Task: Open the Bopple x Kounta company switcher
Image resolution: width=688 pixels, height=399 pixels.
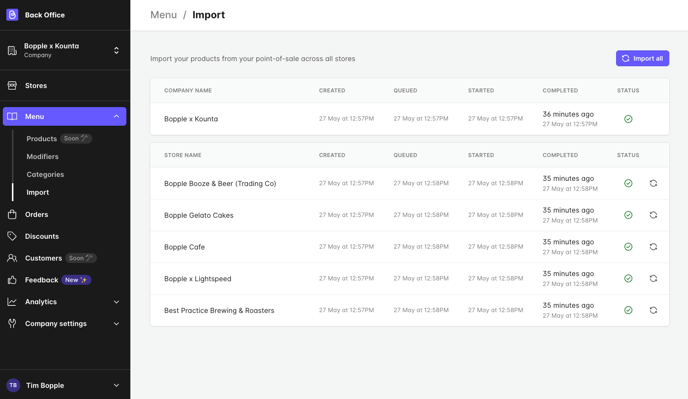Action: tap(116, 50)
